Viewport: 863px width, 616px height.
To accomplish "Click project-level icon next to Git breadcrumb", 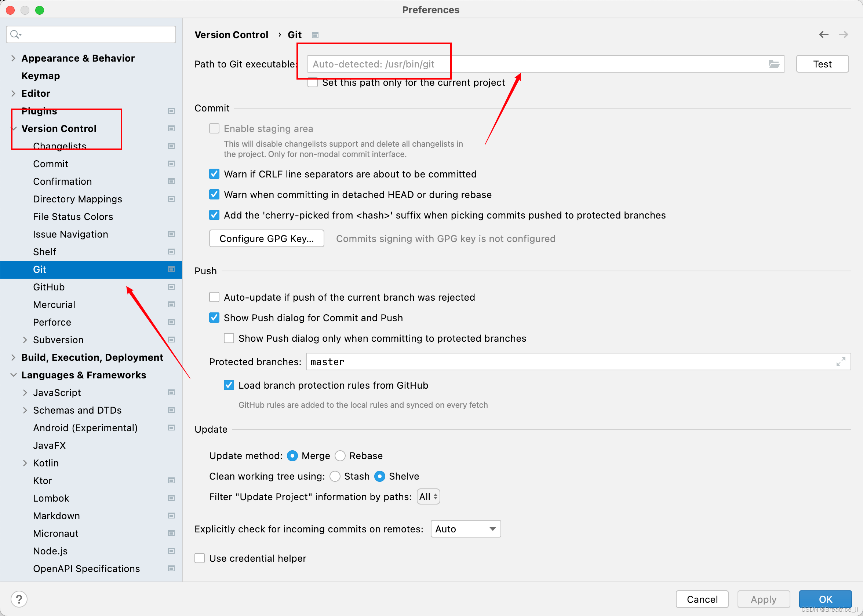I will click(x=315, y=35).
